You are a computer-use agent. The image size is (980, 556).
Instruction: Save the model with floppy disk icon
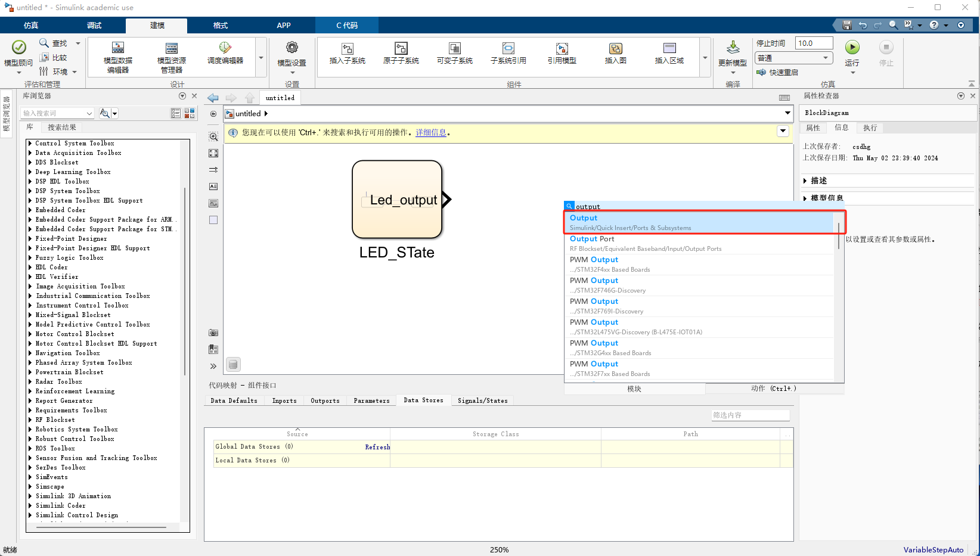point(847,25)
